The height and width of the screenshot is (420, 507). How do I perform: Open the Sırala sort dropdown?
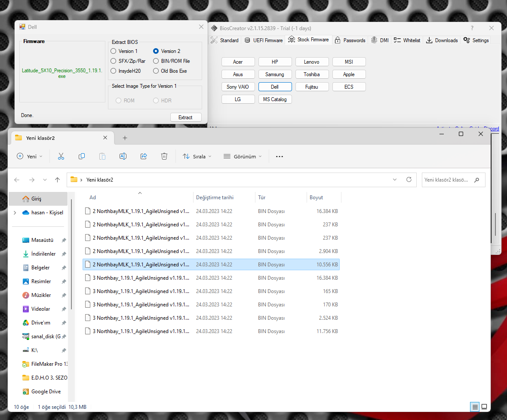tap(197, 157)
